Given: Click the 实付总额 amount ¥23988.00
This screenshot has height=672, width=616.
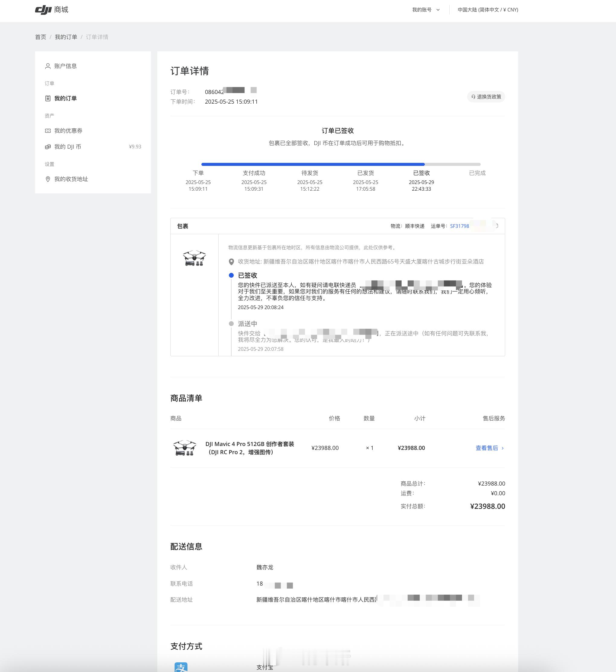Looking at the screenshot, I should (x=488, y=506).
